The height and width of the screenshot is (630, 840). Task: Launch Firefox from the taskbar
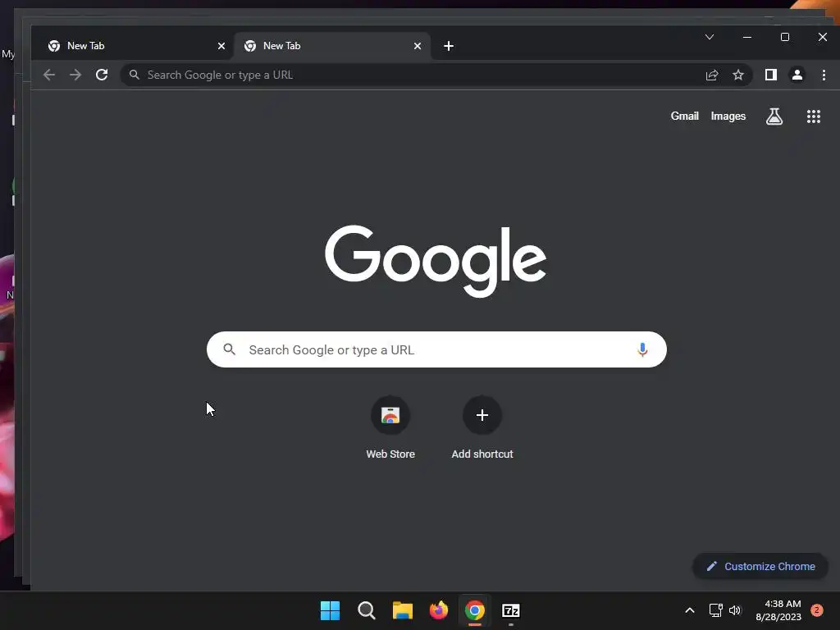pyautogui.click(x=439, y=610)
